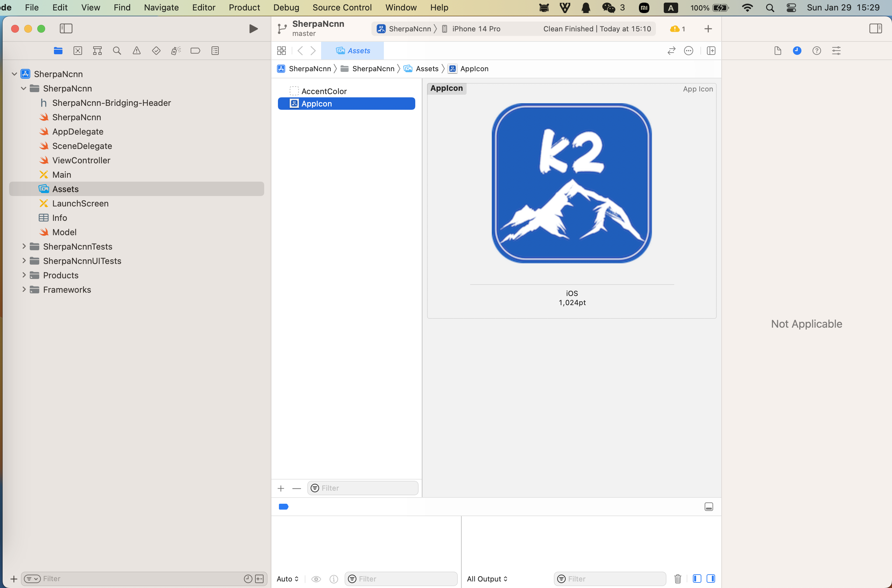The width and height of the screenshot is (892, 588).
Task: Clear the console with trash icon
Action: (678, 579)
